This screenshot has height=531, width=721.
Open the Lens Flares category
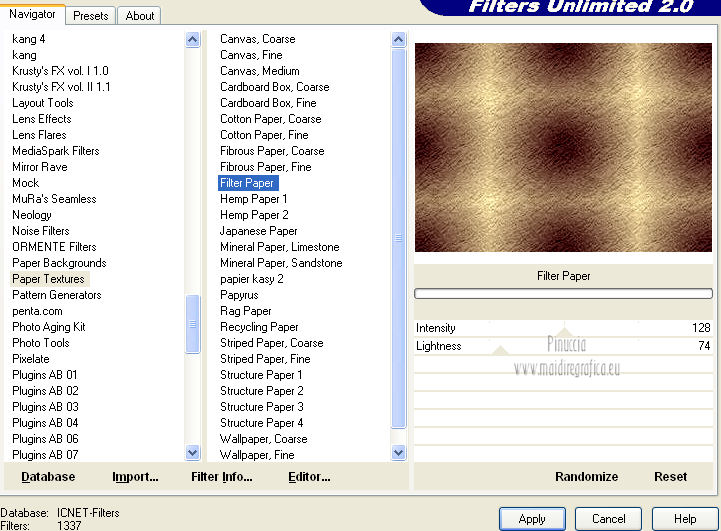39,135
